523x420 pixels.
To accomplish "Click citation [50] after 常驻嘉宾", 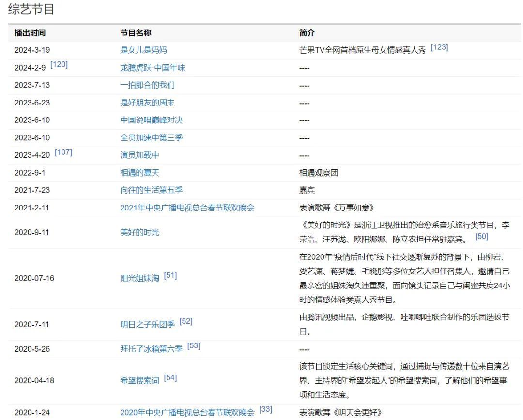I will (x=482, y=237).
